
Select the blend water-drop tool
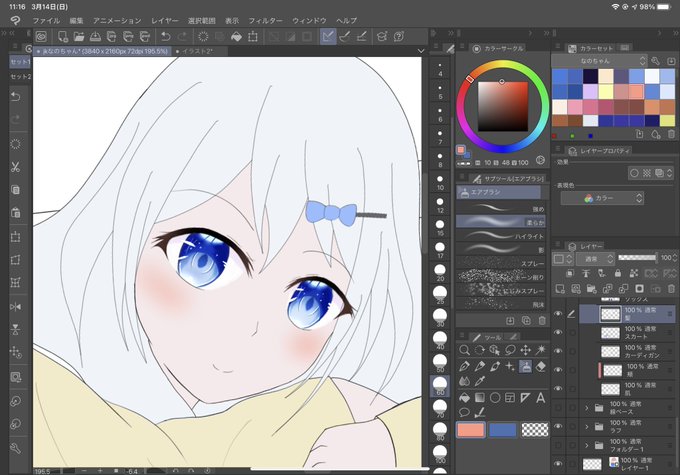pyautogui.click(x=464, y=381)
